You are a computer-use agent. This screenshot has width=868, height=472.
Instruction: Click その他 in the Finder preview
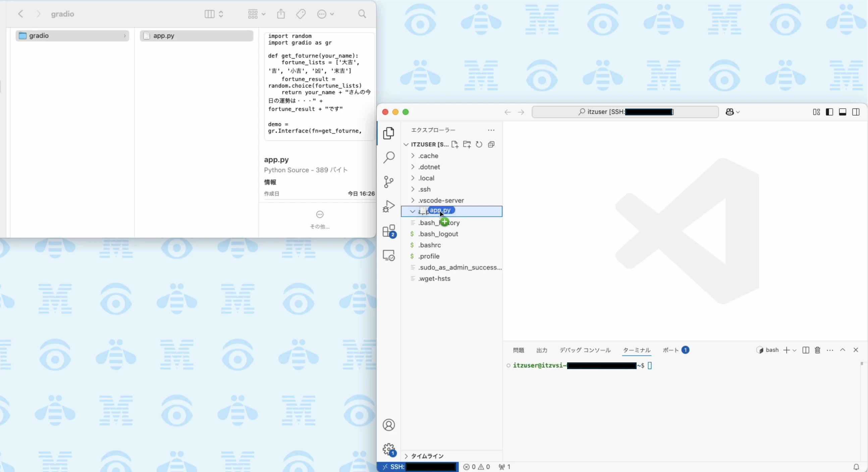click(x=320, y=220)
